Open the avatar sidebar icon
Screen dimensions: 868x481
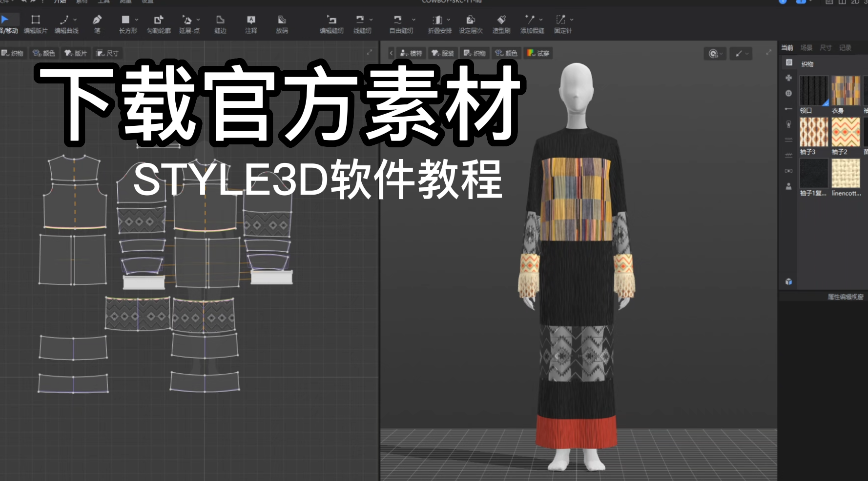pos(788,186)
